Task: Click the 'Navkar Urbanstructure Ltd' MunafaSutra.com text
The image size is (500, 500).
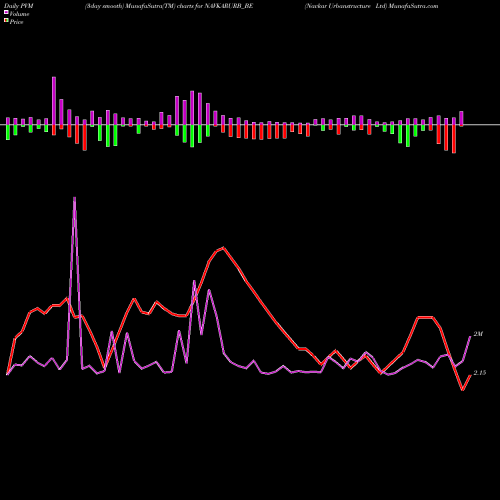Action: coord(371,6)
